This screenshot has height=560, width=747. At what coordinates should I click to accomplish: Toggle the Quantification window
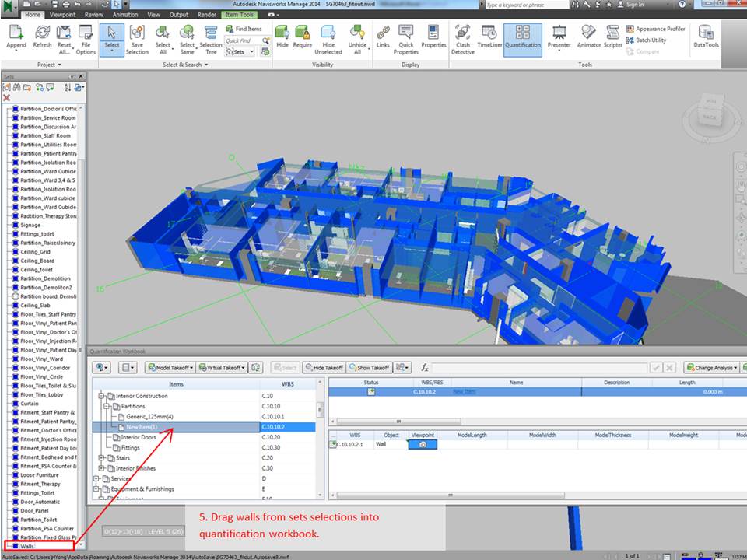coord(523,40)
